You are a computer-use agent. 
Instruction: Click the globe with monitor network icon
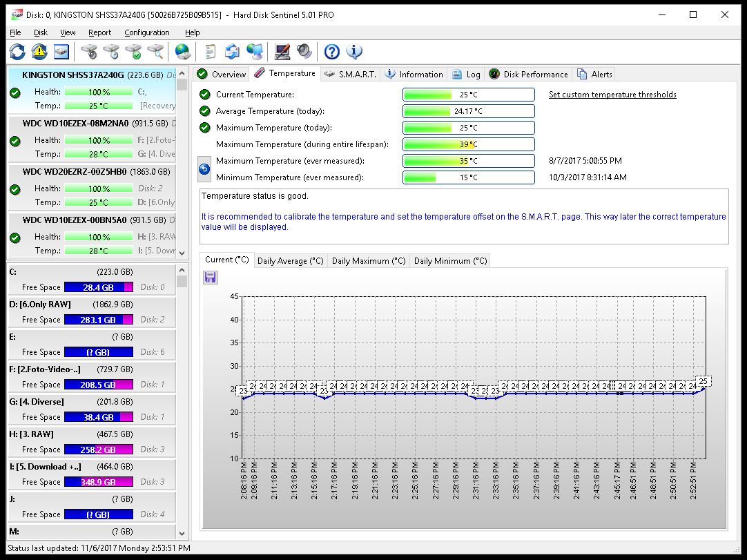point(255,52)
